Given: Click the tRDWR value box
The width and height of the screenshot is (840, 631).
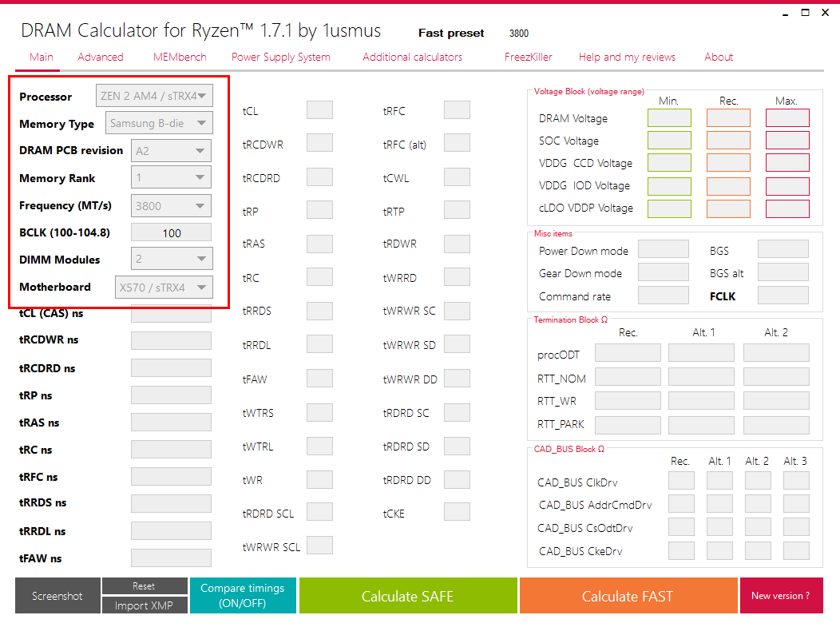Looking at the screenshot, I should 457,244.
